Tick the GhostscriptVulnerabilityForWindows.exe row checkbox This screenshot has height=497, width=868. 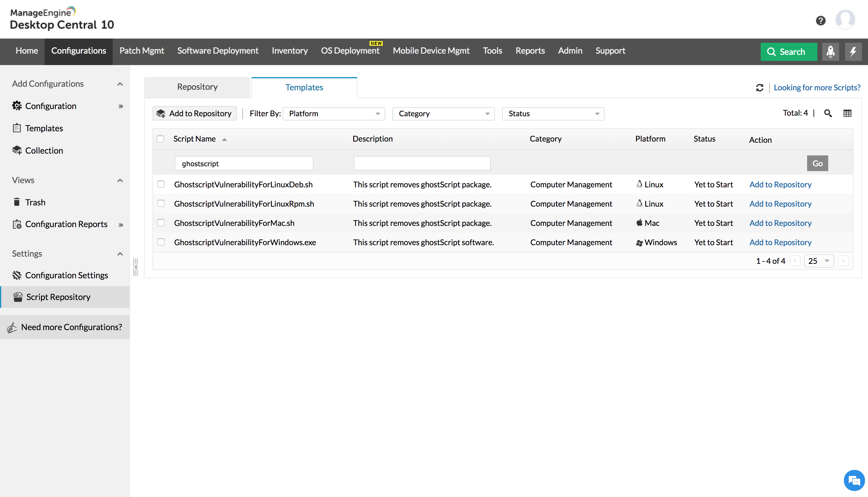click(161, 242)
